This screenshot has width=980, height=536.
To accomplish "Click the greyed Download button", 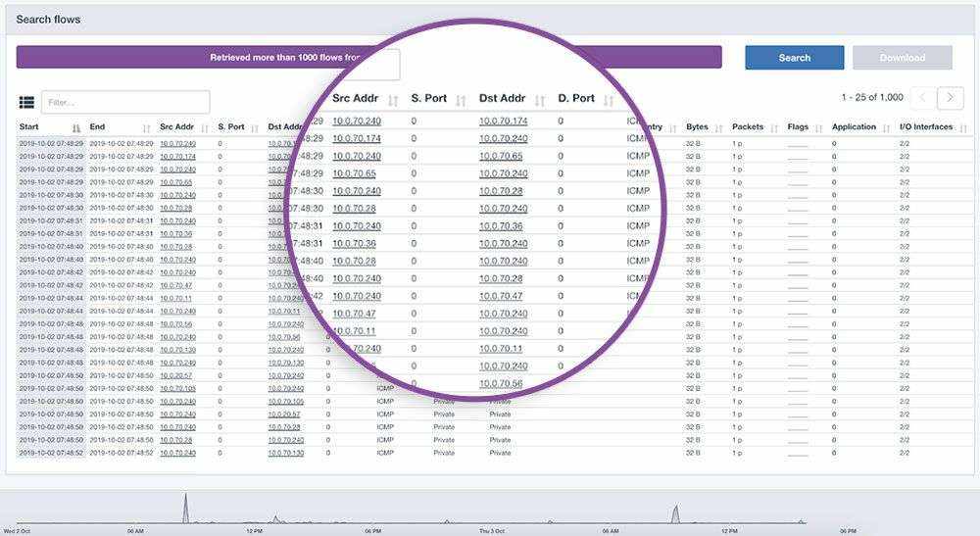I will click(x=902, y=58).
